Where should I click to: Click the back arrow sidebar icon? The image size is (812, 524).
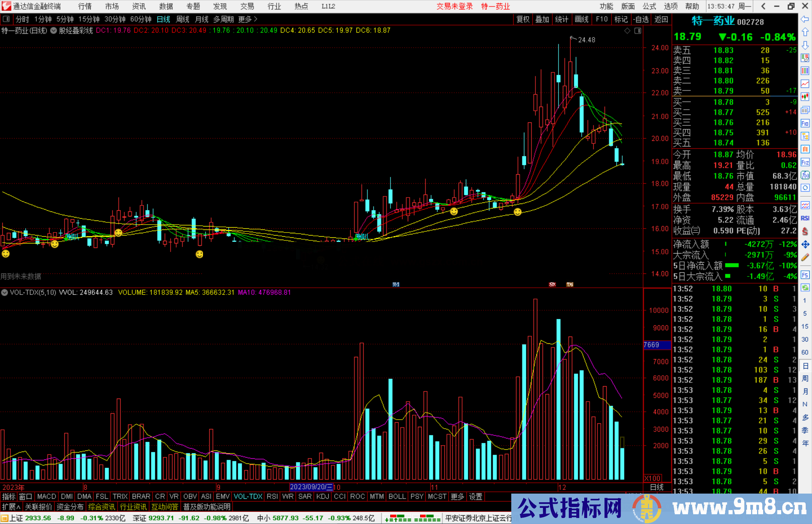pos(805,19)
